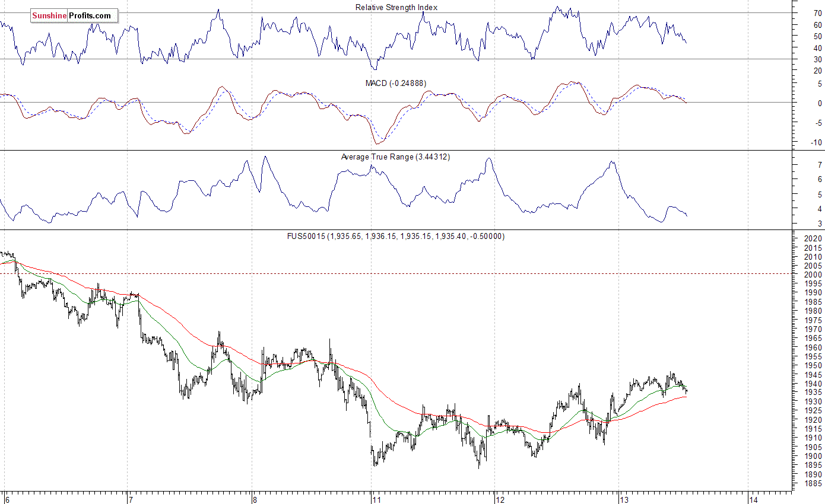Click the -5 value on MACD axis
825x504 pixels.
(x=818, y=123)
